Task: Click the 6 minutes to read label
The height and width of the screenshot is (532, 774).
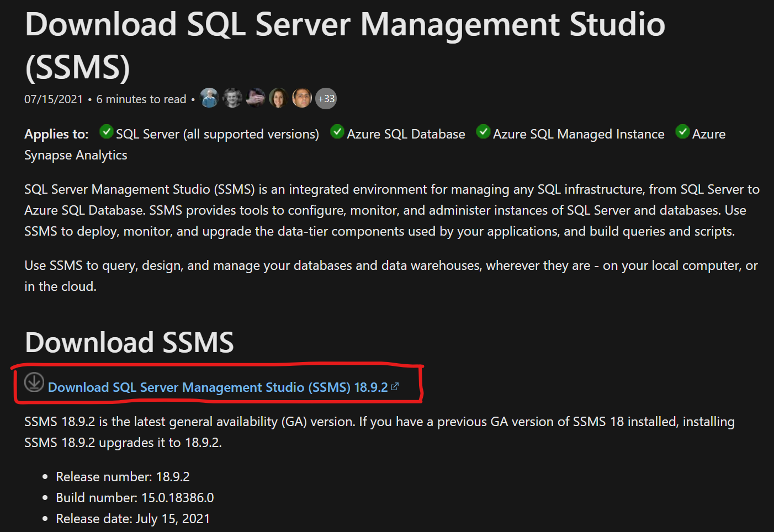Action: click(x=141, y=99)
